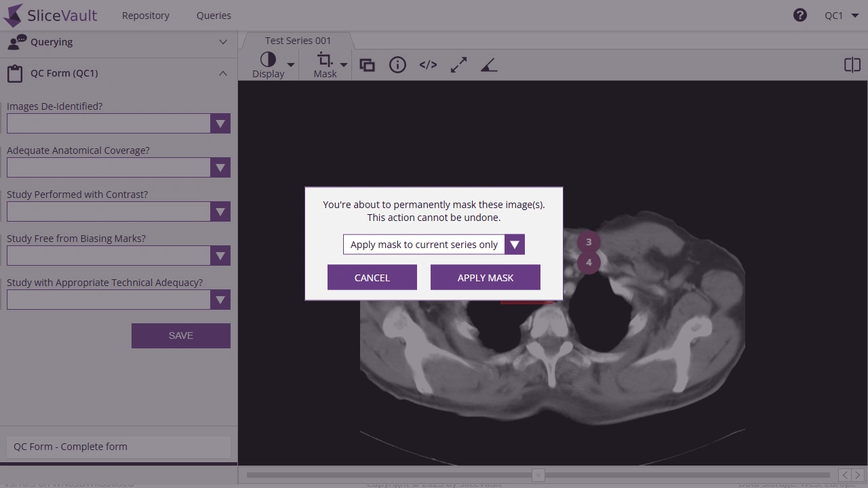
Task: Open the mask scope dropdown
Action: pos(433,245)
